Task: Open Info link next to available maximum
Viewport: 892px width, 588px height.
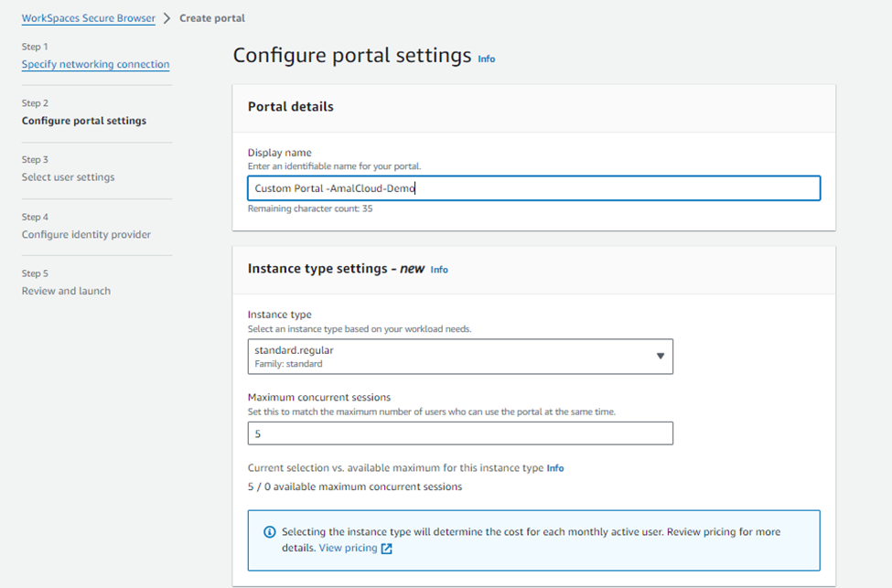Action: point(555,468)
